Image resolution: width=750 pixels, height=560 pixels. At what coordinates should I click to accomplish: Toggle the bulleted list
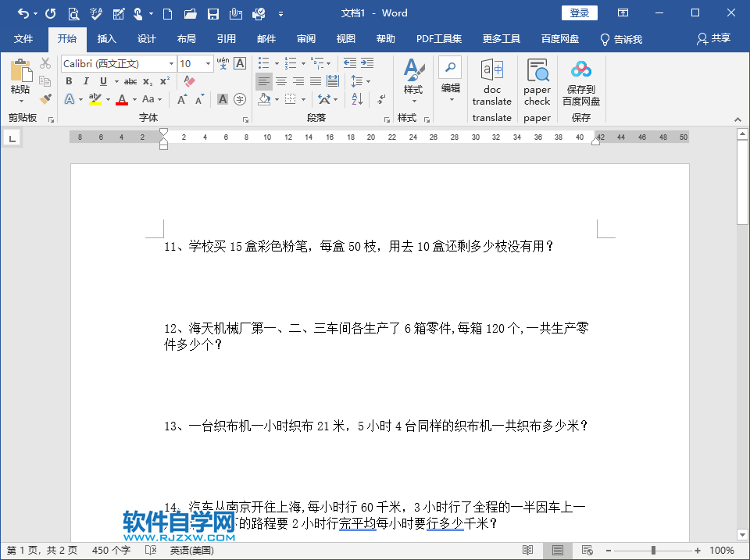(x=262, y=62)
